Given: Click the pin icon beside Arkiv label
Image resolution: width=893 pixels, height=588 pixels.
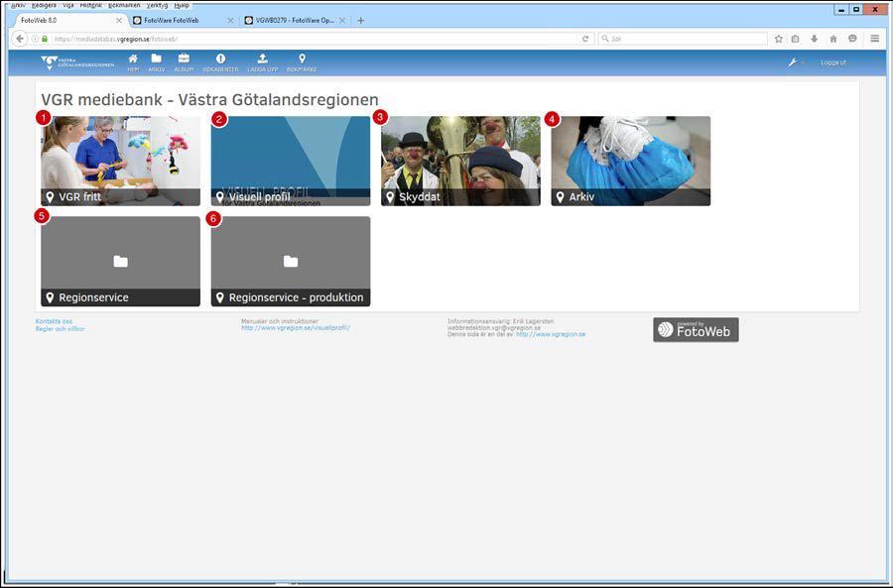Looking at the screenshot, I should pos(561,197).
